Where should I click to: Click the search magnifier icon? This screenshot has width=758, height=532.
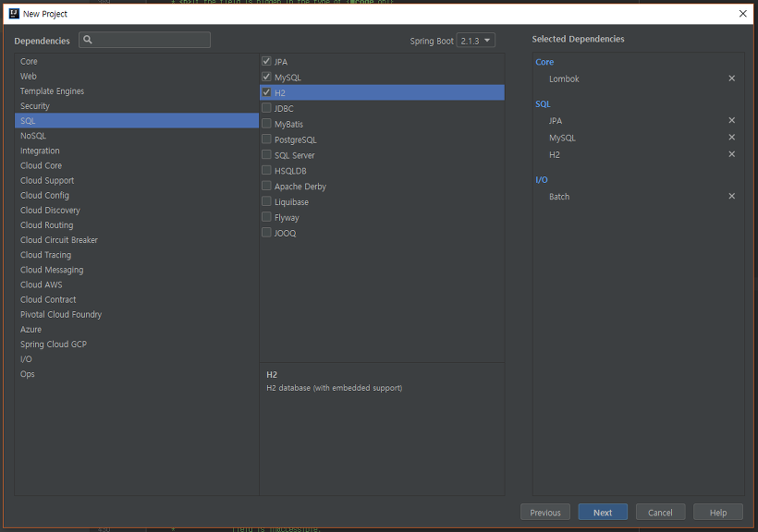[88, 40]
